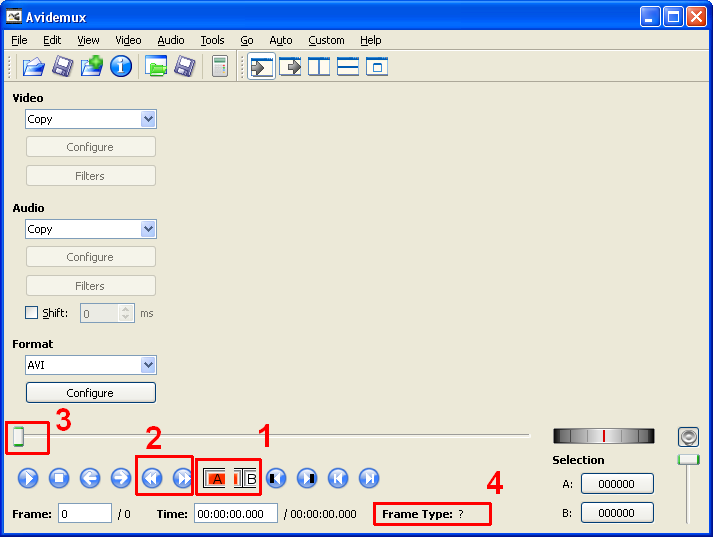This screenshot has height=537, width=713.
Task: Open the Edit menu
Action: pyautogui.click(x=52, y=40)
